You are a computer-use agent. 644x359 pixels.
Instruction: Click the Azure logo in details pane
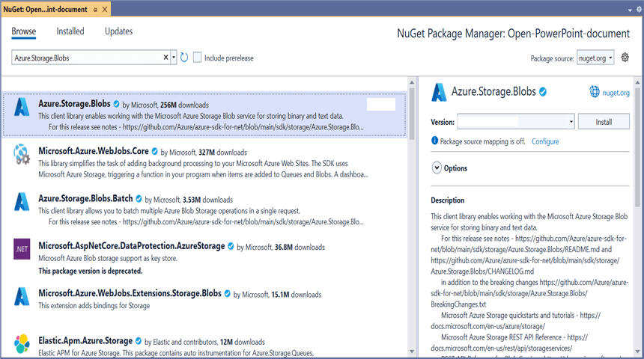(439, 92)
